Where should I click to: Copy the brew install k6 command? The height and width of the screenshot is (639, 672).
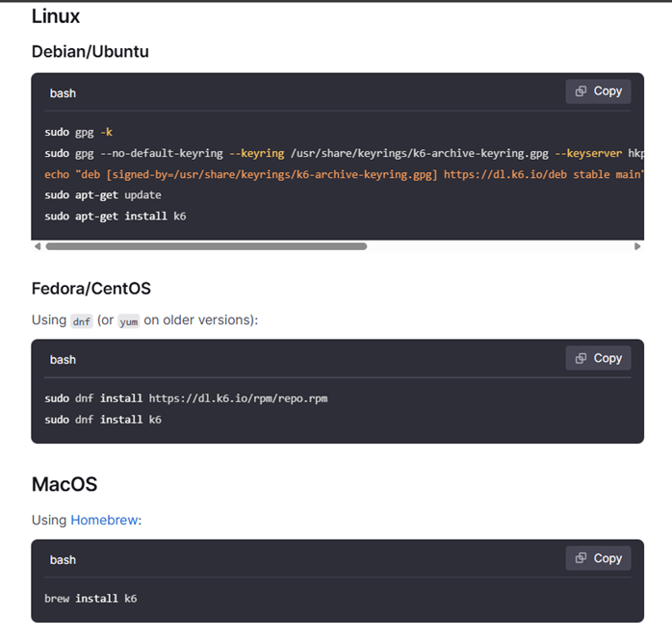[x=598, y=558]
